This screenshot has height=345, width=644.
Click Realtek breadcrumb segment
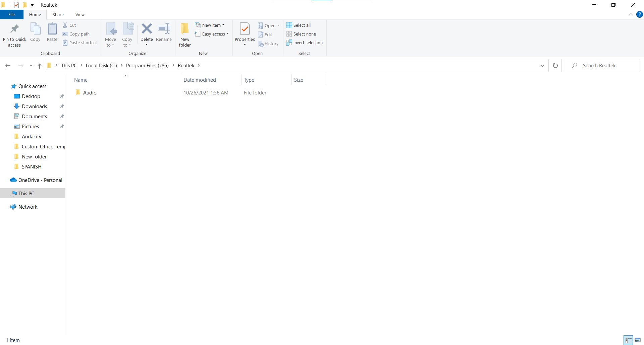point(186,66)
